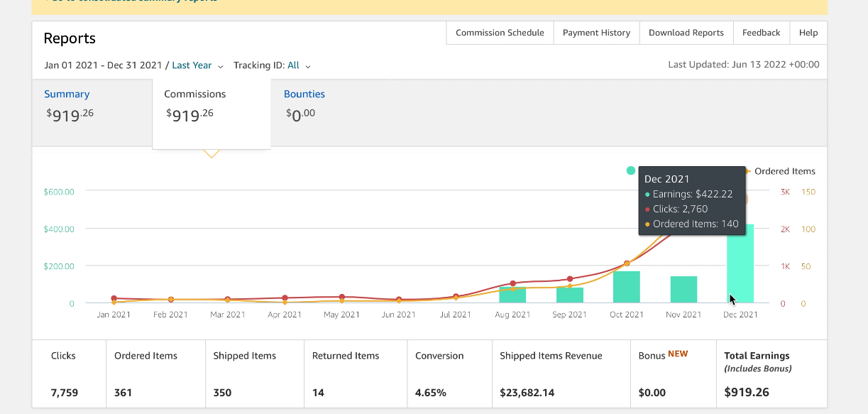Click the date range text Jan 01 2021 - Dec 31 2021
This screenshot has height=414, width=868.
[x=103, y=65]
